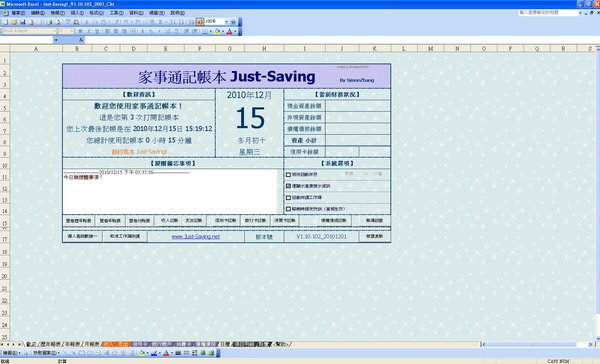This screenshot has height=364, width=600.
Task: Select column H header
Action: (x=264, y=48)
